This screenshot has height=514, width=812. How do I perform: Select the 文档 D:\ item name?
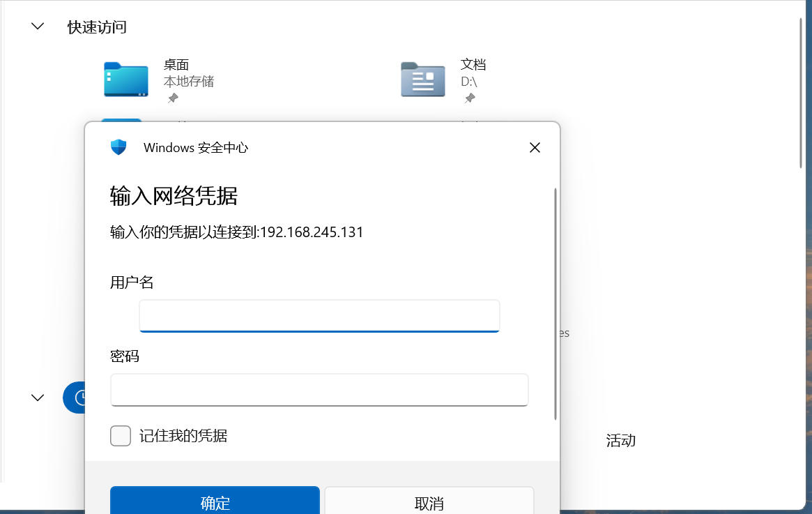click(473, 65)
